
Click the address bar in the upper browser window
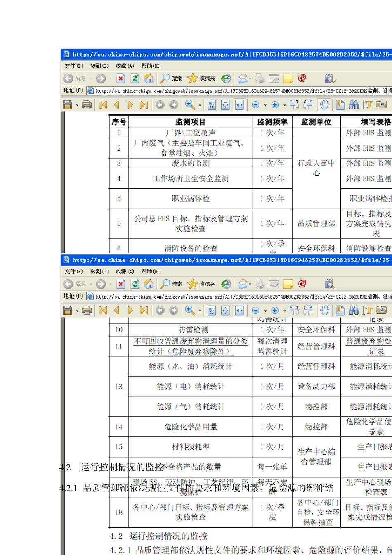coord(239,91)
